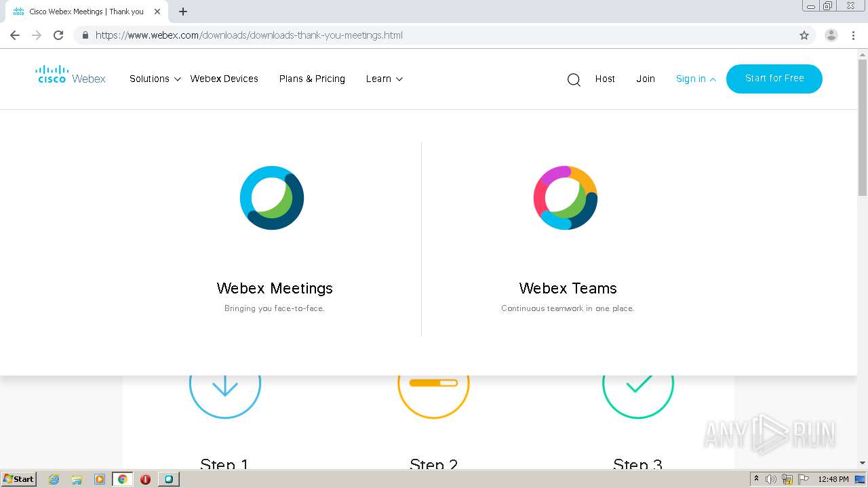Click the taskbar clock 12:48 PM
This screenshot has height=488, width=868.
coord(833,479)
